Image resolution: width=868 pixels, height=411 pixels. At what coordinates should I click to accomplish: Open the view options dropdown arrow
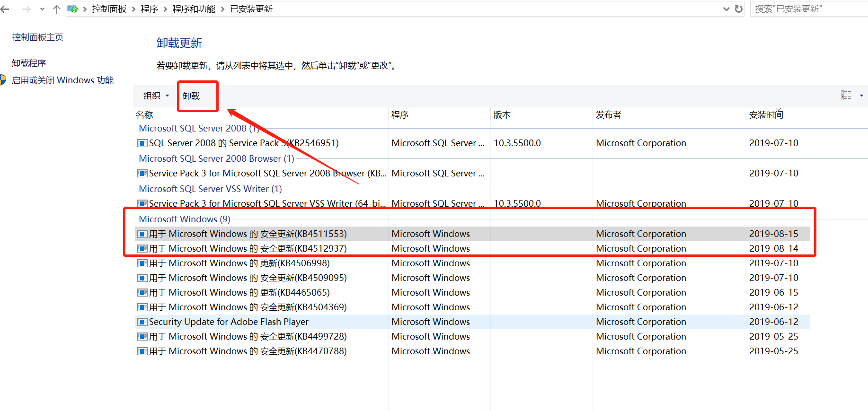tap(861, 96)
